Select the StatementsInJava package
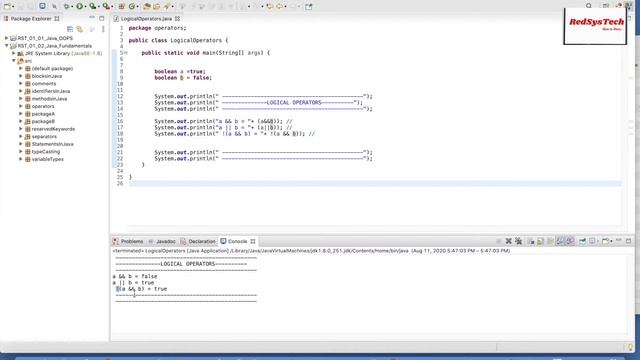Image resolution: width=640 pixels, height=360 pixels. click(52, 144)
